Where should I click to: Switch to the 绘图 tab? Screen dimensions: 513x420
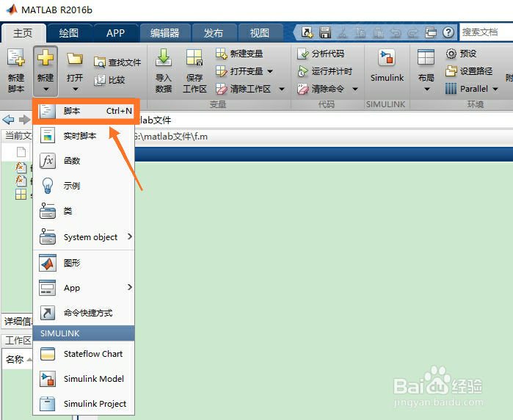(69, 33)
